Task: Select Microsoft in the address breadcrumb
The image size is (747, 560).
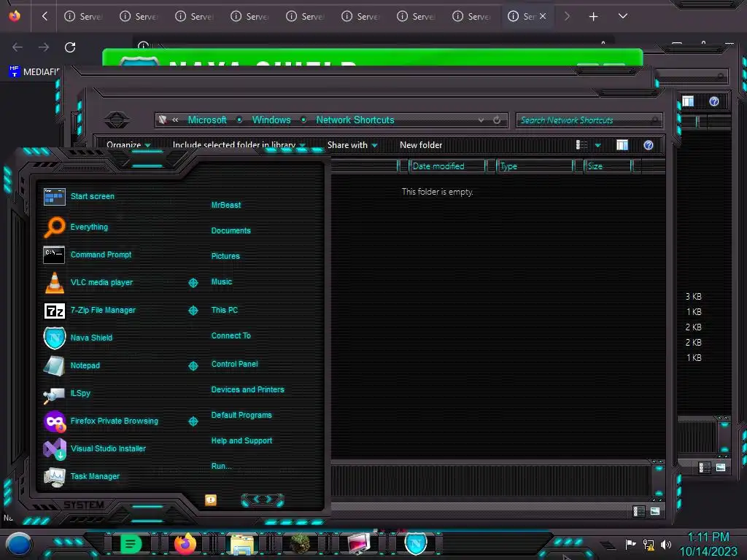Action: (207, 120)
